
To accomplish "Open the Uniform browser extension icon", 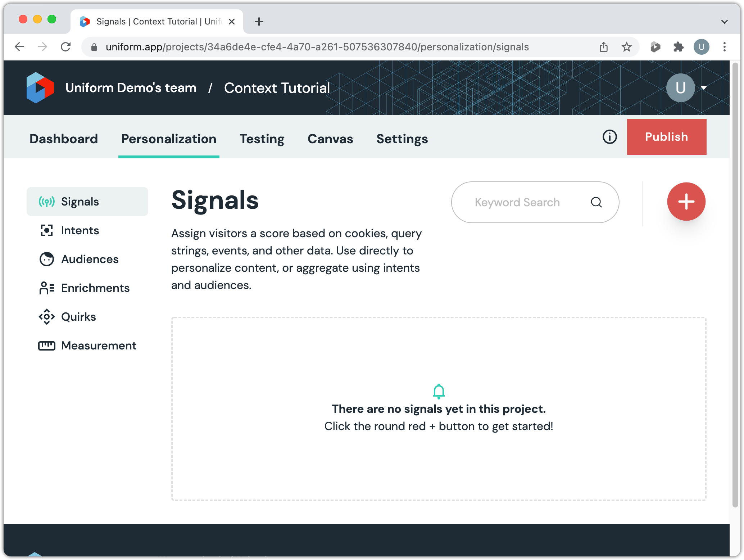I will [655, 47].
